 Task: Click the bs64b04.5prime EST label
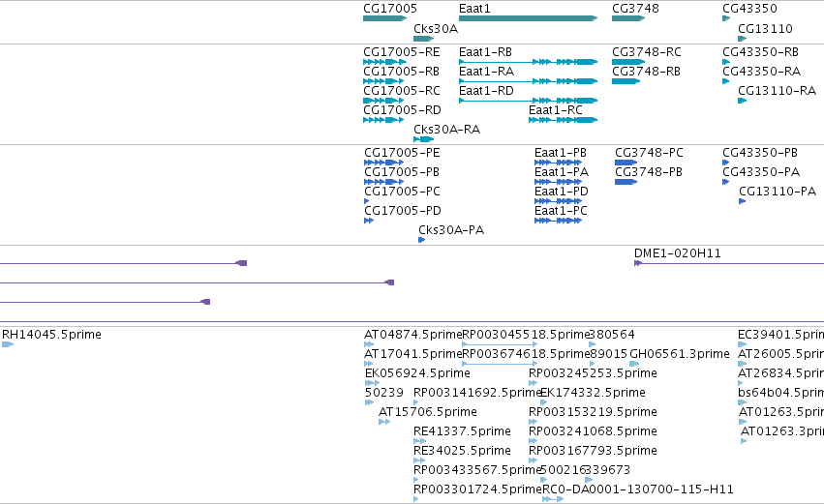pyautogui.click(x=780, y=393)
